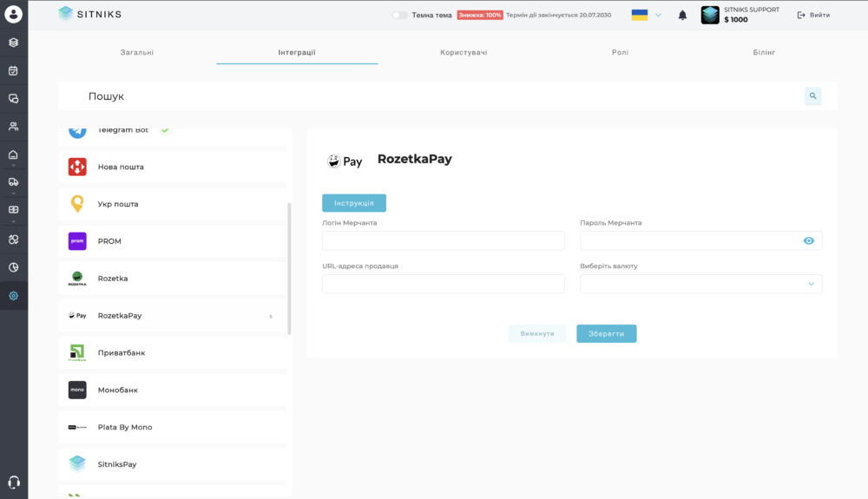Screen dimensions: 868x499
Task: Click the $ 1000 balance text
Action: pyautogui.click(x=736, y=20)
